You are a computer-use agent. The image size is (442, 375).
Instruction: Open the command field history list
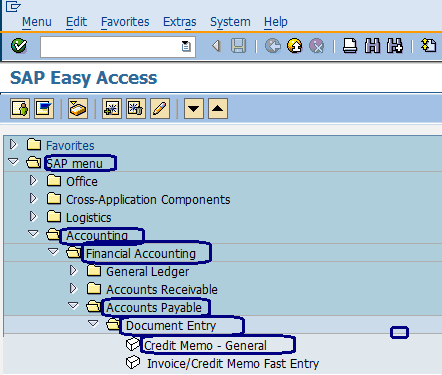[x=186, y=46]
